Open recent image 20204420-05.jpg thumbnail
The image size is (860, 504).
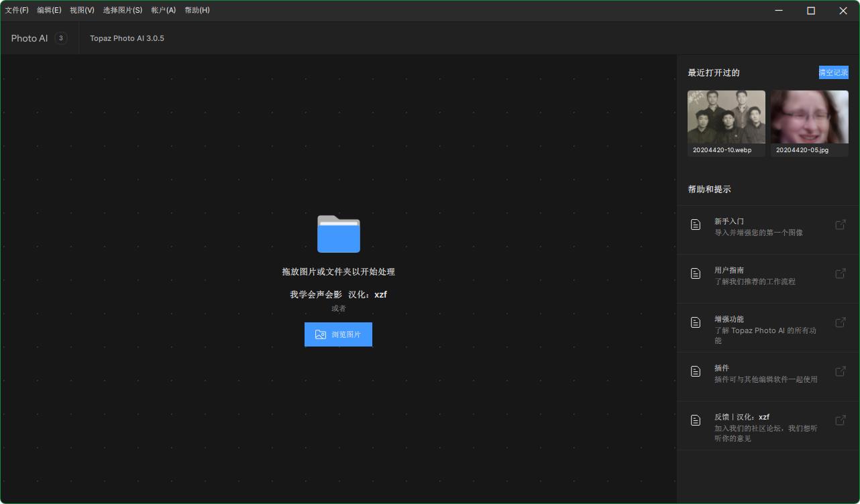(810, 117)
